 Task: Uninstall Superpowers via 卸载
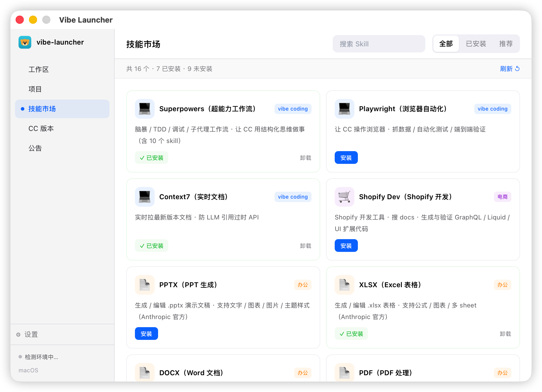click(x=305, y=158)
